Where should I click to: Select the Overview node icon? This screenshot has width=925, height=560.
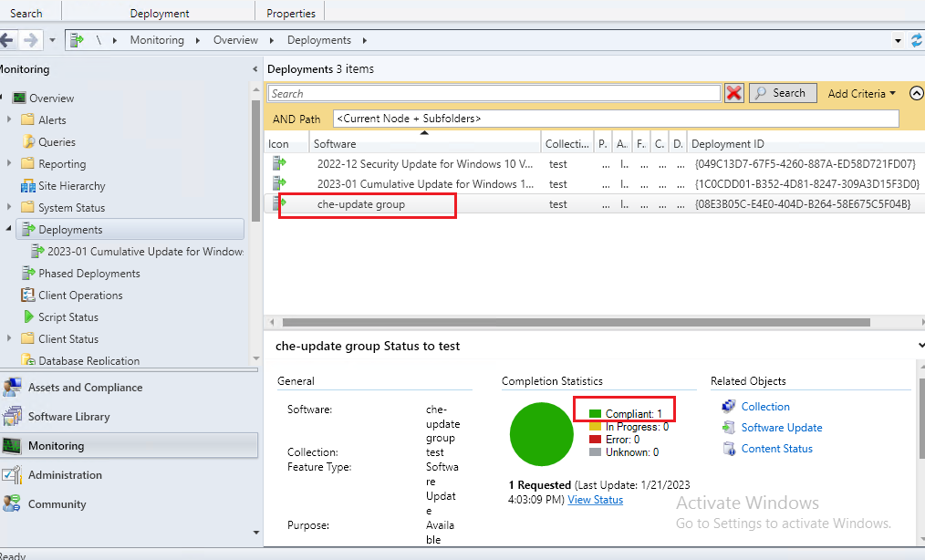click(x=19, y=98)
